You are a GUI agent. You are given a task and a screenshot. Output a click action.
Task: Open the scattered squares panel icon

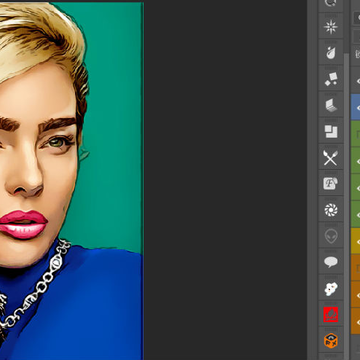331,79
